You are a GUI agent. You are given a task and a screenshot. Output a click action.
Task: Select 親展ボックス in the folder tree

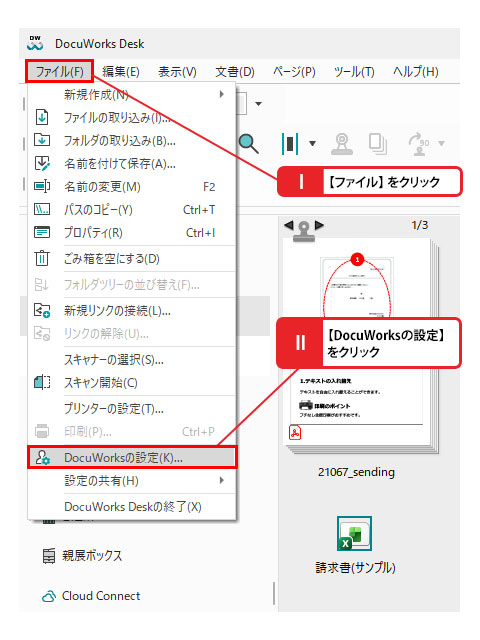pos(92,556)
